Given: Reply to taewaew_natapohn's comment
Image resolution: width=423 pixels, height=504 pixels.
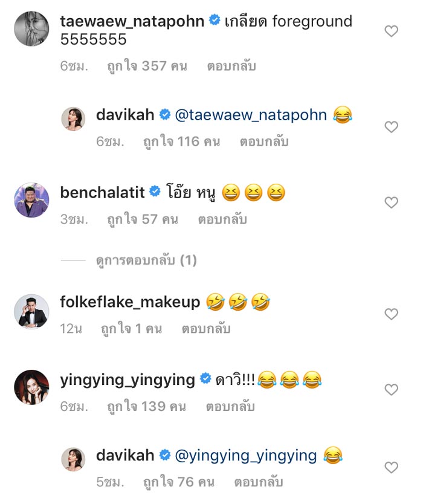Looking at the screenshot, I should [x=231, y=66].
